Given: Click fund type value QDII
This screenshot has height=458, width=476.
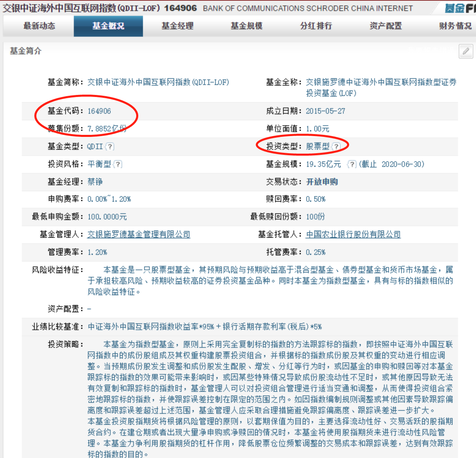Looking at the screenshot, I should 95,147.
